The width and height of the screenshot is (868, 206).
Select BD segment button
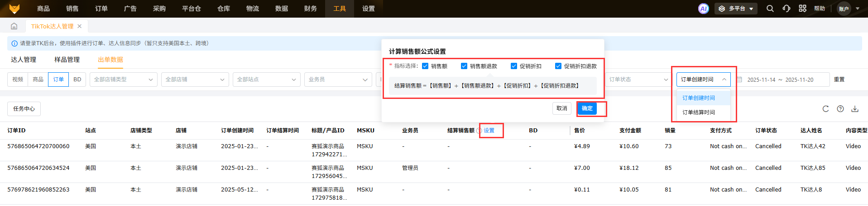(77, 80)
